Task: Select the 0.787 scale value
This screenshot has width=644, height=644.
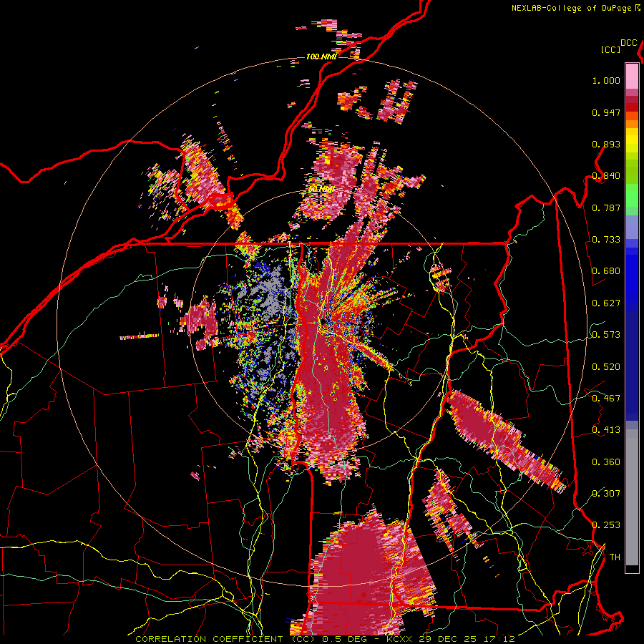Action: 606,208
